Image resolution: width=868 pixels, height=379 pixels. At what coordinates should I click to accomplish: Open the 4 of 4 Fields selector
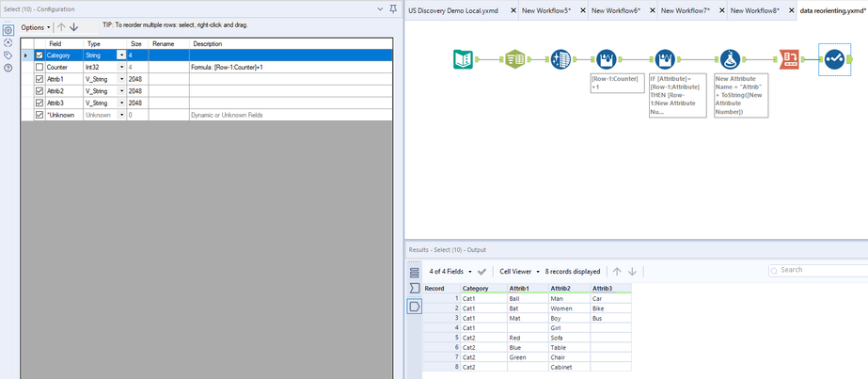450,271
